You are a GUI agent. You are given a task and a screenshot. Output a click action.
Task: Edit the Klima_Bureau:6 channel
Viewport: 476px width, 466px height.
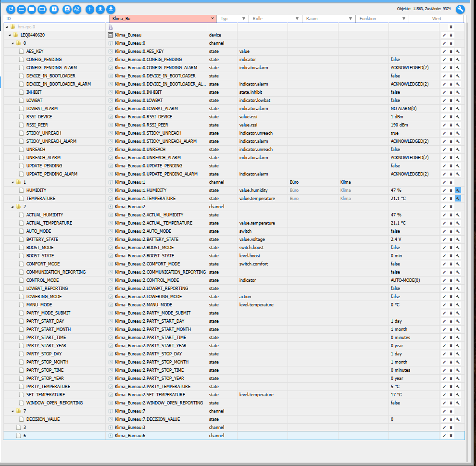pos(444,436)
